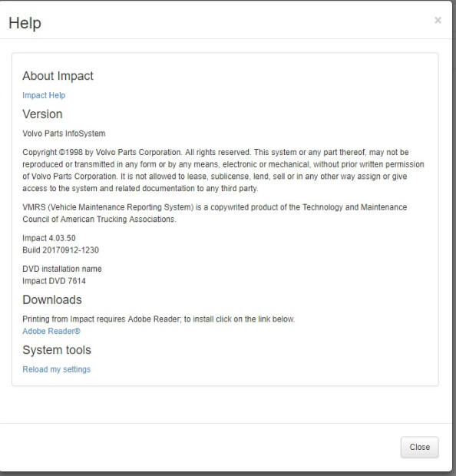Click the System tools heading
This screenshot has height=476, width=456.
[x=57, y=350]
